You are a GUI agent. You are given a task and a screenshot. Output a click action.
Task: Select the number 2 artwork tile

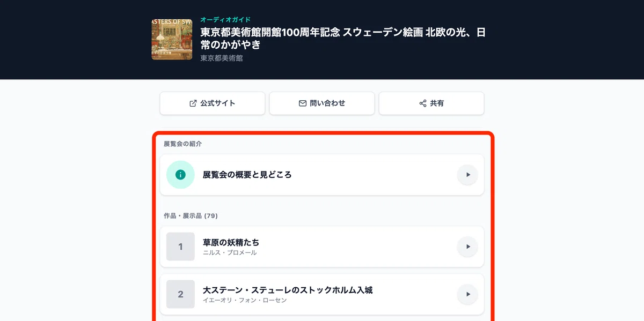(x=180, y=294)
